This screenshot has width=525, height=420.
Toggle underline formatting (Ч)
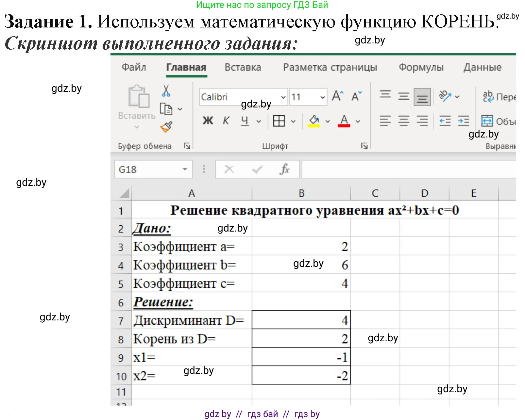[x=245, y=121]
